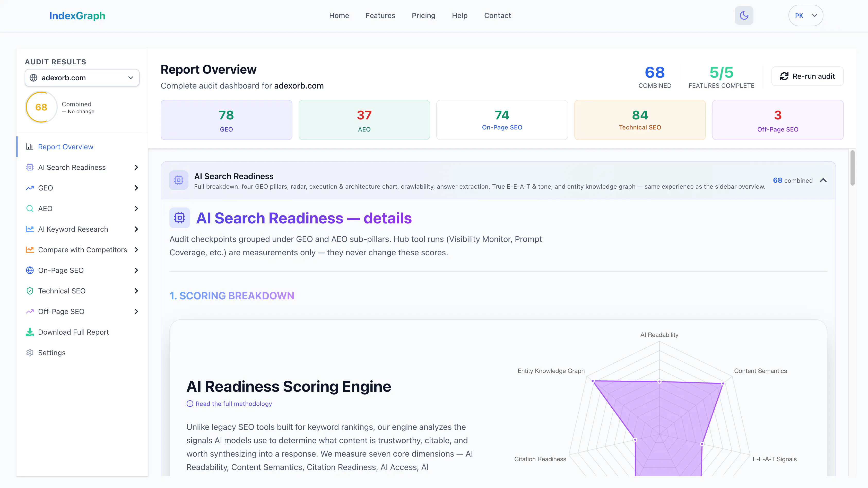The height and width of the screenshot is (488, 868).
Task: Click the GEO trend arrow icon in sidebar
Action: tap(30, 188)
